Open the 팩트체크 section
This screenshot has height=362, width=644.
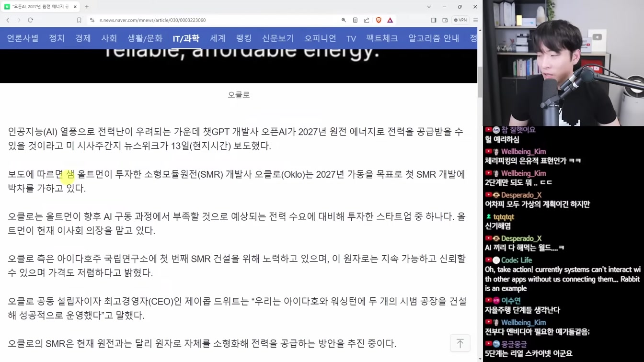382,38
